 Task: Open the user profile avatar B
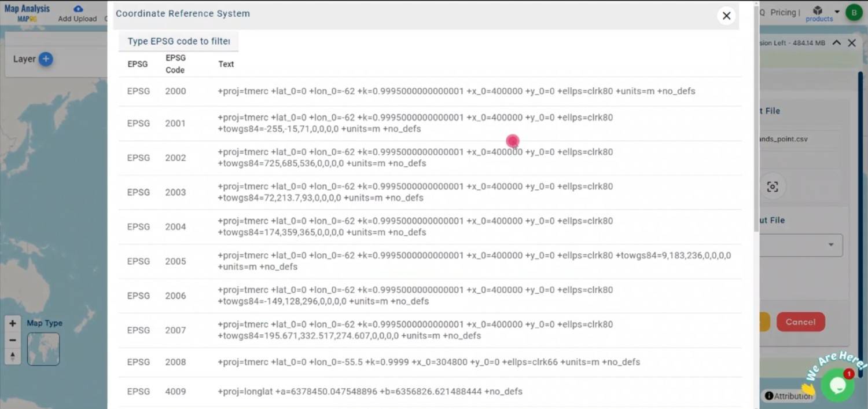854,13
